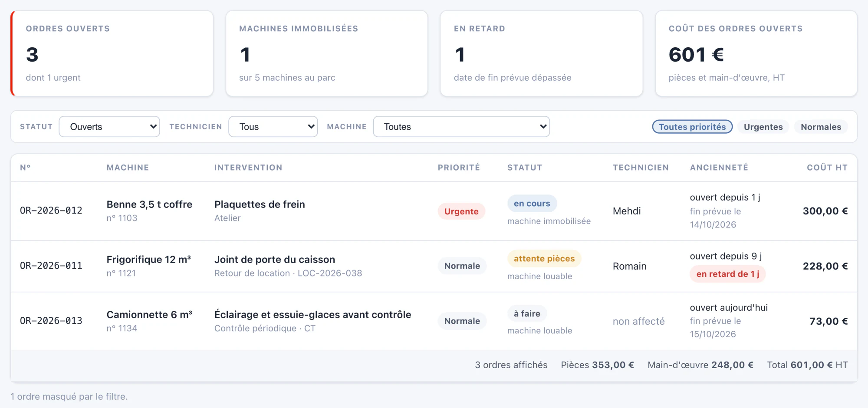The width and height of the screenshot is (868, 408).
Task: Click the Coût des ordres ouverts card
Action: pos(756,53)
